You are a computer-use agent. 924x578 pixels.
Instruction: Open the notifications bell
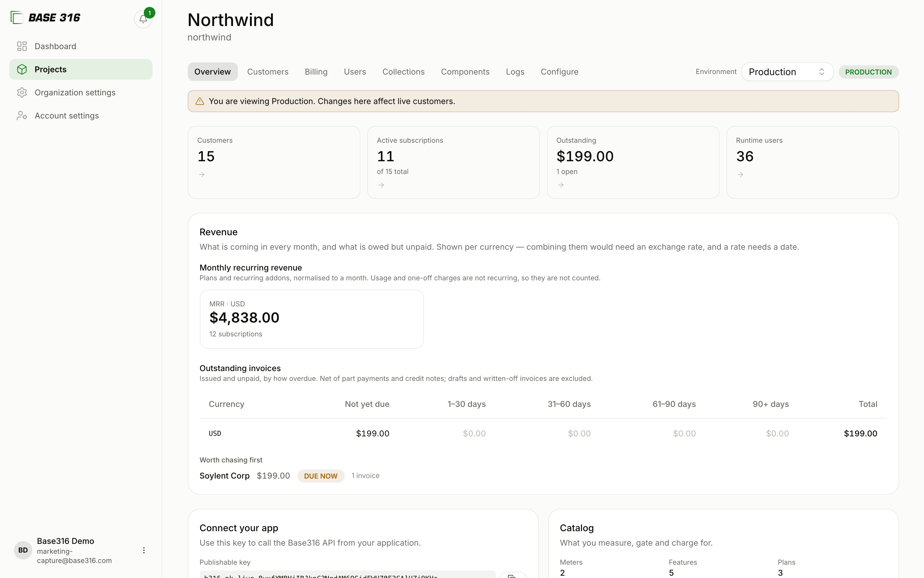pyautogui.click(x=143, y=19)
